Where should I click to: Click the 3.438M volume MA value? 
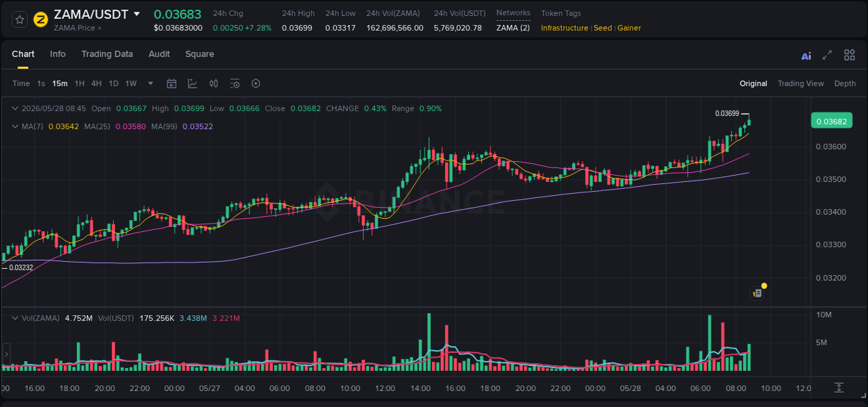(193, 318)
